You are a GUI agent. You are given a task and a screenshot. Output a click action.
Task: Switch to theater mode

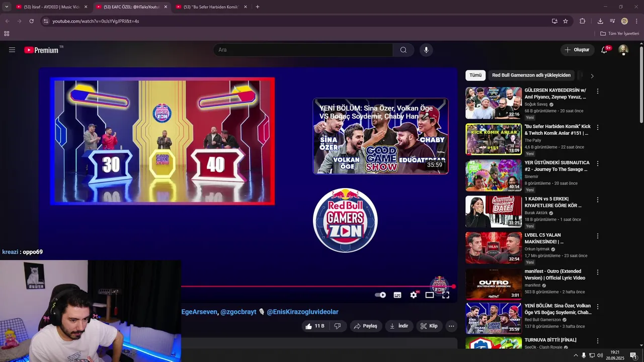[x=430, y=295]
